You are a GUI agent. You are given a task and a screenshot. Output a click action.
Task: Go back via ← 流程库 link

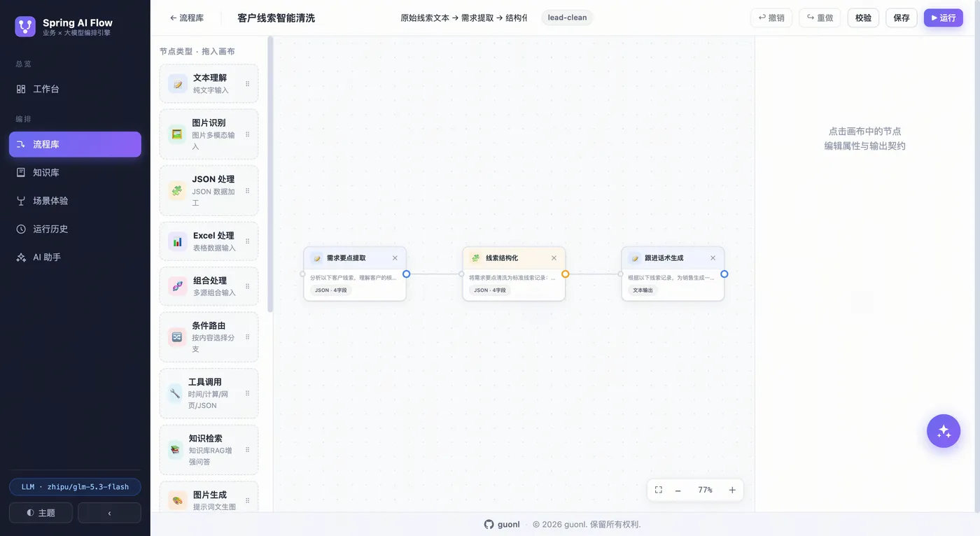click(x=187, y=17)
